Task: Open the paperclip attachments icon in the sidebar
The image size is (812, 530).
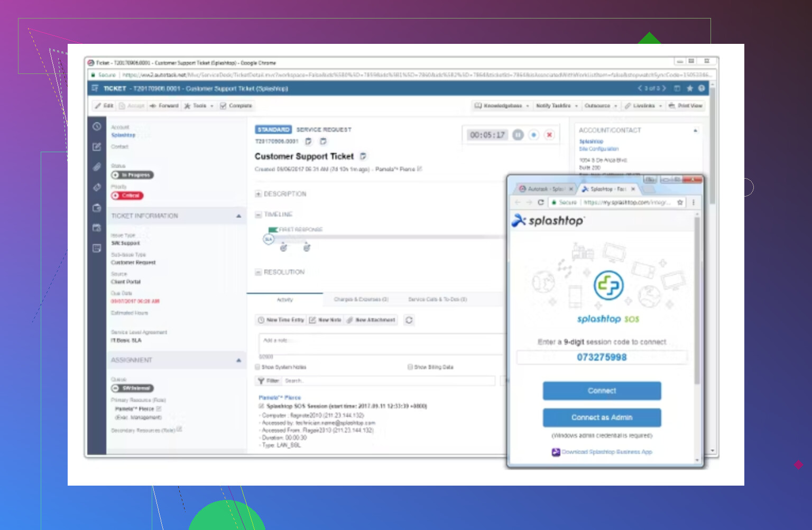Action: (97, 167)
